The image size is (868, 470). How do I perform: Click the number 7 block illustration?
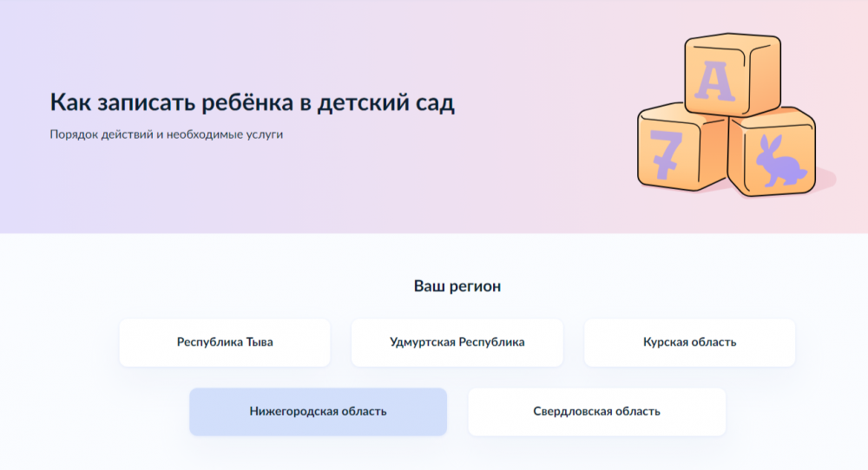pyautogui.click(x=681, y=148)
